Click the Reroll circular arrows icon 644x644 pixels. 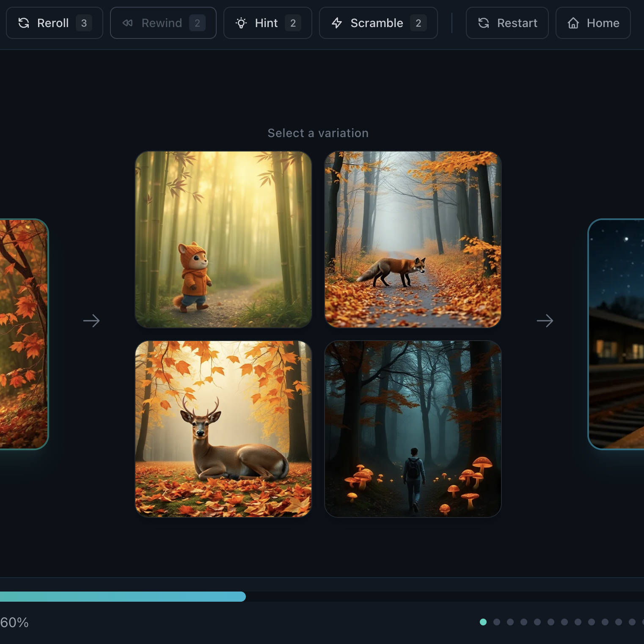point(24,23)
